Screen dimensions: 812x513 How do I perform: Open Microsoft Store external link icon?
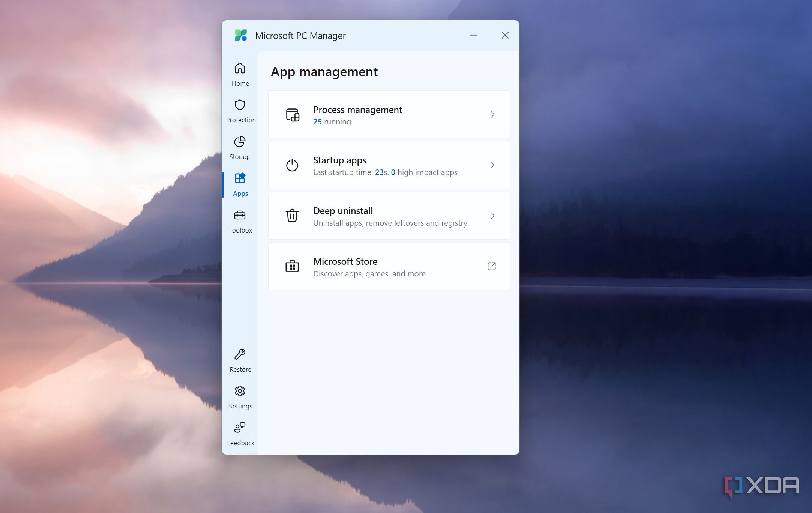(x=492, y=266)
